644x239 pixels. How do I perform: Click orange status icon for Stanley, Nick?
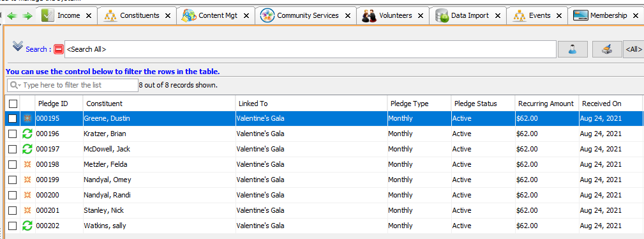[27, 210]
